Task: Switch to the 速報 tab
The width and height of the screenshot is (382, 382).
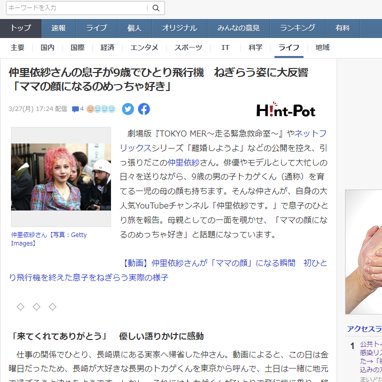Action: 59,28
